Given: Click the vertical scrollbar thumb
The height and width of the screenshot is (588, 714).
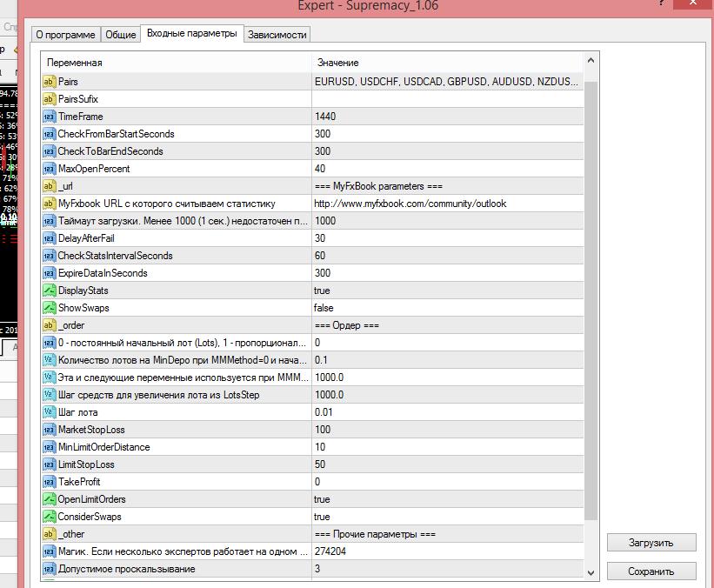Looking at the screenshot, I should [x=591, y=301].
